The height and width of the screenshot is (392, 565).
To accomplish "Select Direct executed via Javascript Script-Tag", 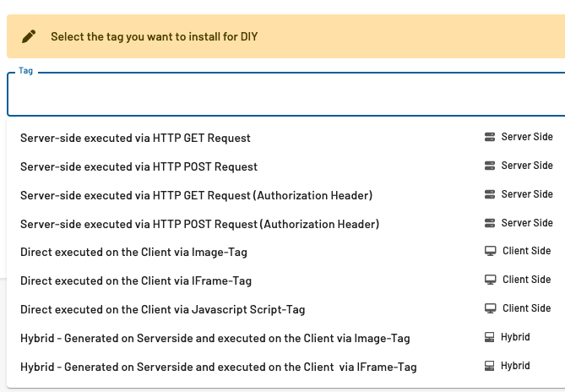I will pyautogui.click(x=286, y=309).
